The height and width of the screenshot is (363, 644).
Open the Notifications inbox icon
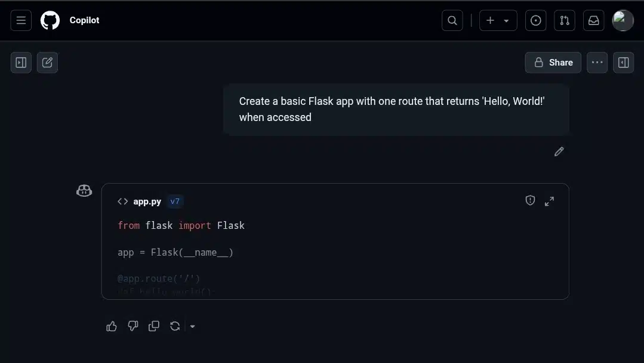593,20
